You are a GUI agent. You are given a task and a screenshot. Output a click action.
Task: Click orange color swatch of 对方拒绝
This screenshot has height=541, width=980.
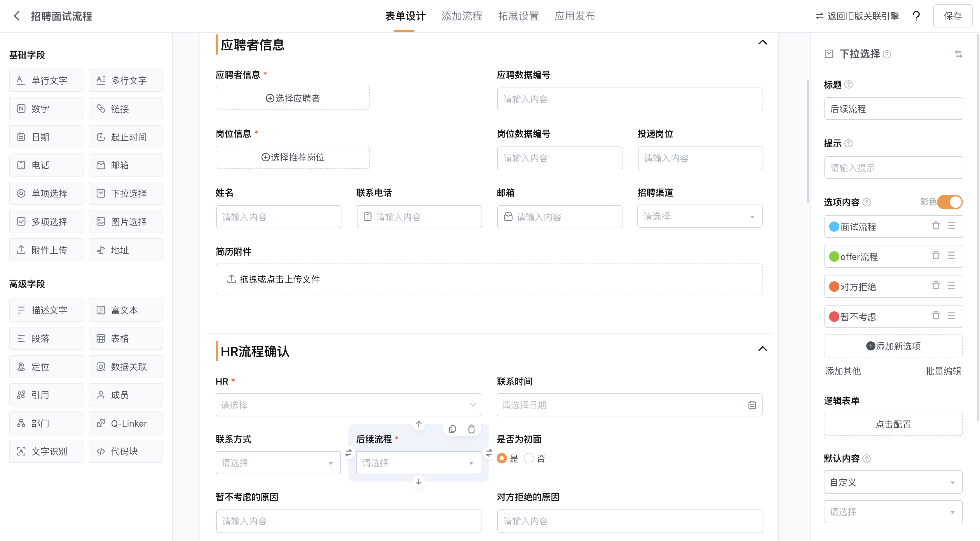pos(834,286)
